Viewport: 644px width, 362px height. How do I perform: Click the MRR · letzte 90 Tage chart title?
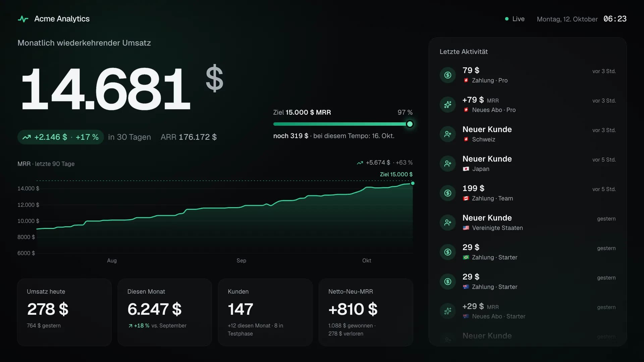click(46, 164)
